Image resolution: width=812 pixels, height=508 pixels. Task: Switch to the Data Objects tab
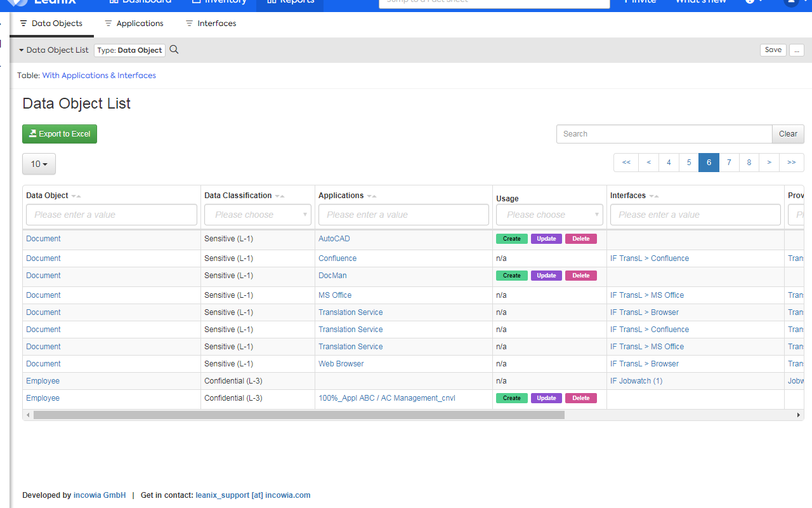click(51, 23)
